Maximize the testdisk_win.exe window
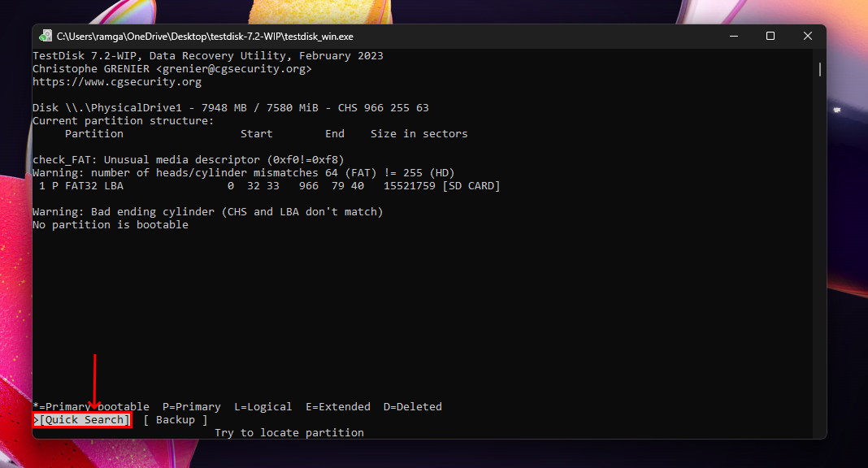Viewport: 868px width, 468px height. 770,36
